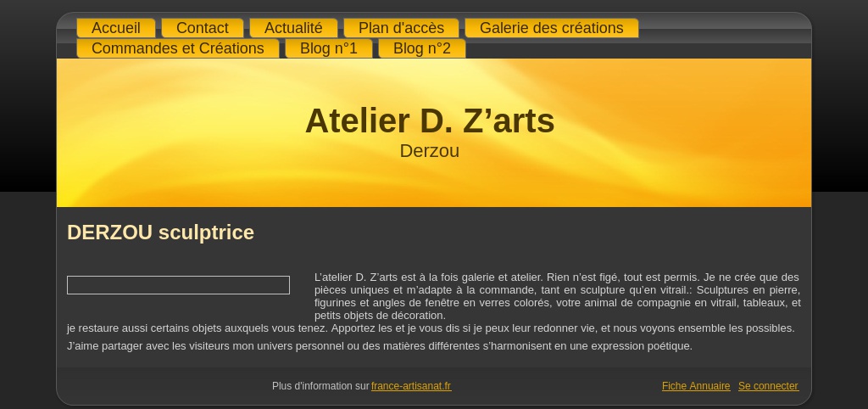The image size is (868, 409).
Task: Open the Plan d'accès tab
Action: coord(401,28)
